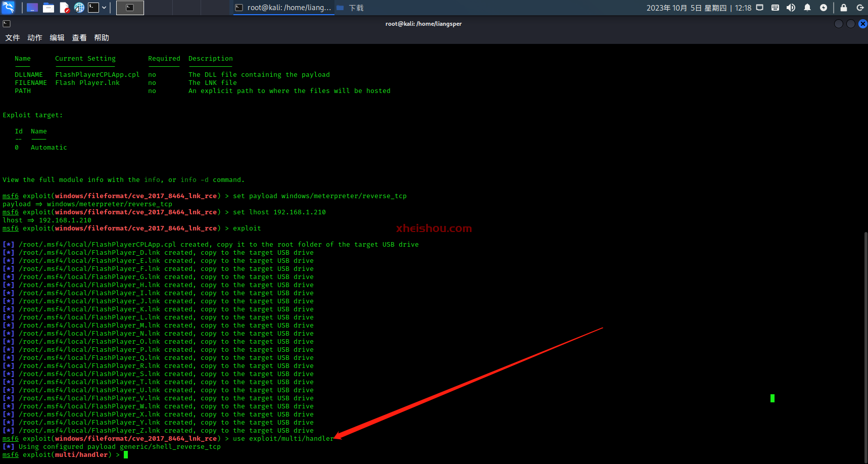Maximize the terminal window
868x464 pixels.
851,24
